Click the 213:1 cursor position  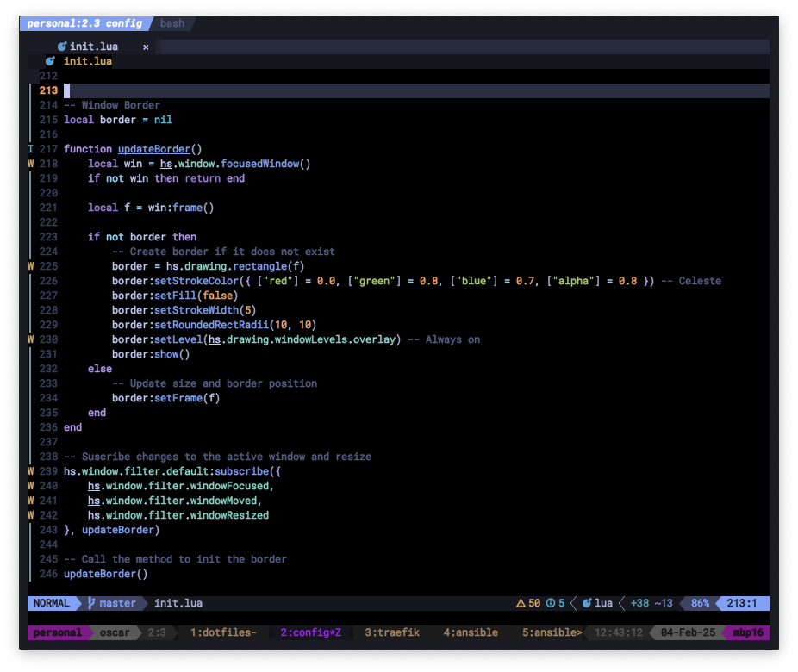click(x=742, y=603)
